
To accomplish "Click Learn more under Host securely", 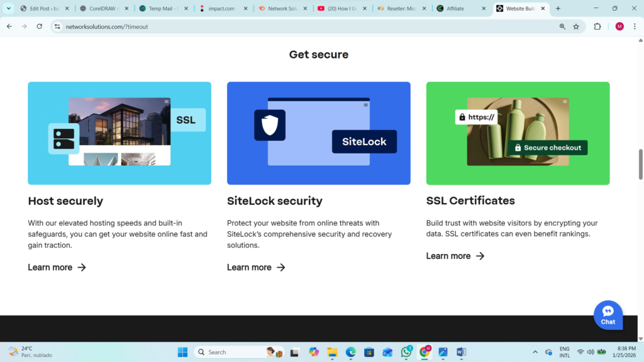I will click(57, 267).
